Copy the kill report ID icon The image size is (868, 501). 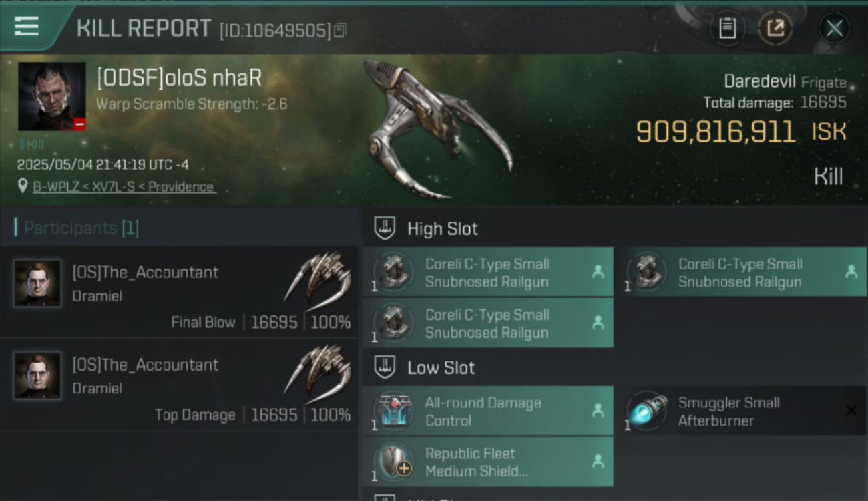coord(340,30)
